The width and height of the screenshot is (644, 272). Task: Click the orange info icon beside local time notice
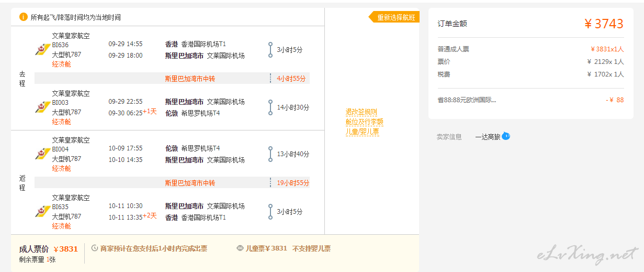pos(24,17)
